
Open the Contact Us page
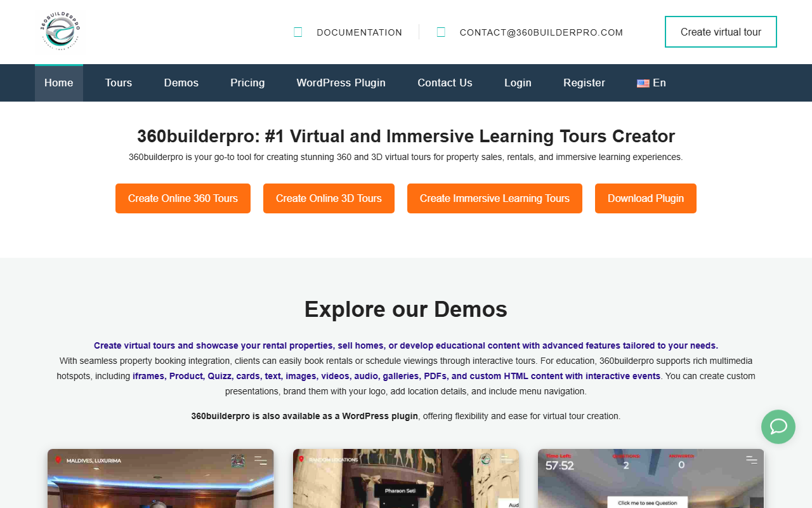click(x=445, y=83)
